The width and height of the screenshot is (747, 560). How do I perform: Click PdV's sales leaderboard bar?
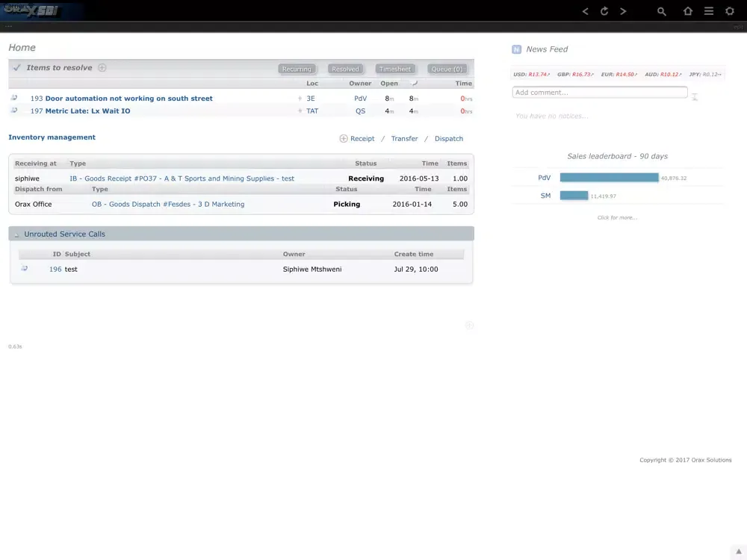[609, 178]
